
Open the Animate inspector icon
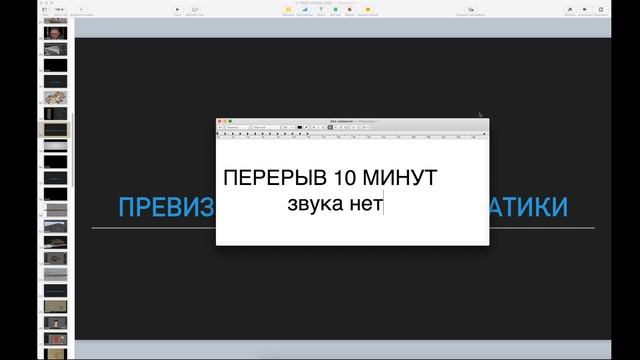pos(584,9)
